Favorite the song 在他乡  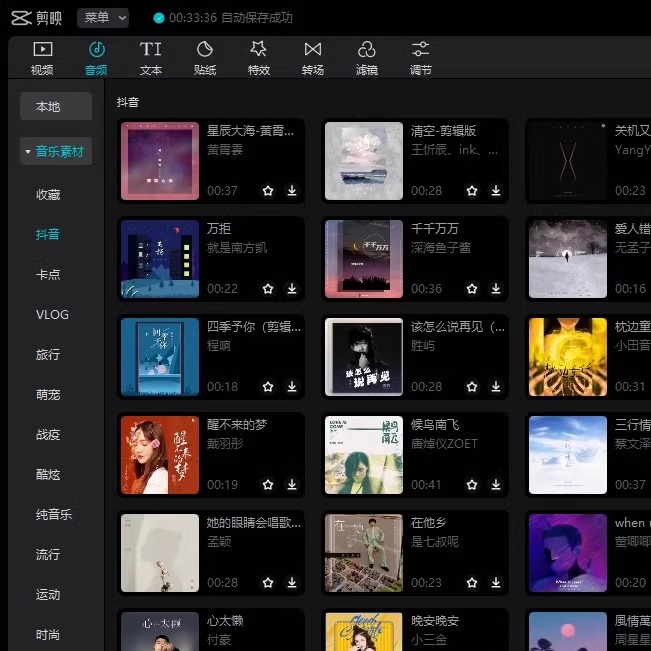(x=472, y=582)
